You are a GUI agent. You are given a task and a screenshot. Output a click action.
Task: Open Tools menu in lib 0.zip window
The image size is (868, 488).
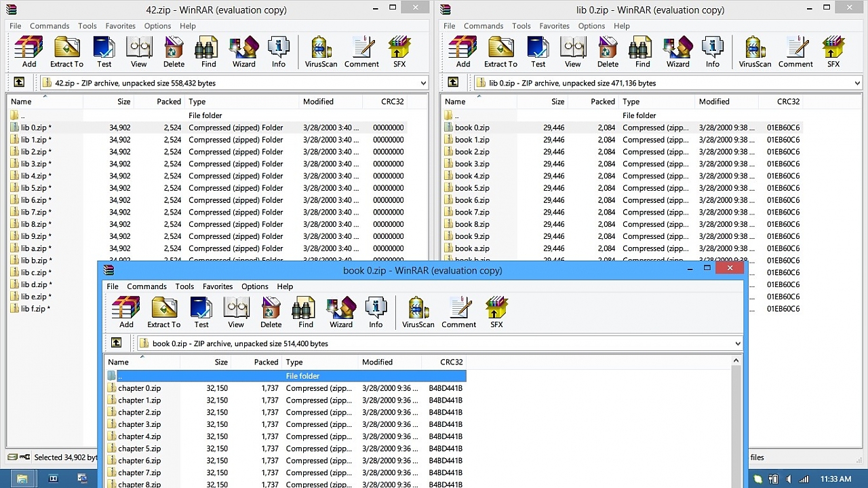521,26
